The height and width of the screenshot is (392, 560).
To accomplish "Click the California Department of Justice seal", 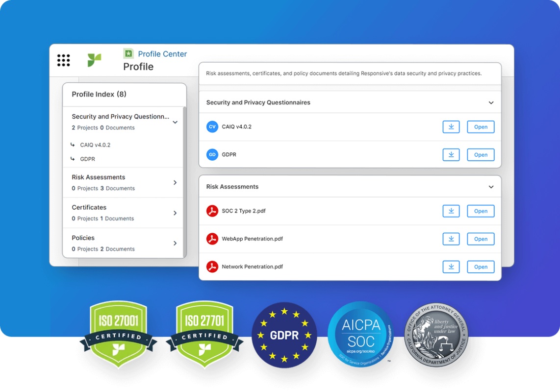I will coord(436,335).
